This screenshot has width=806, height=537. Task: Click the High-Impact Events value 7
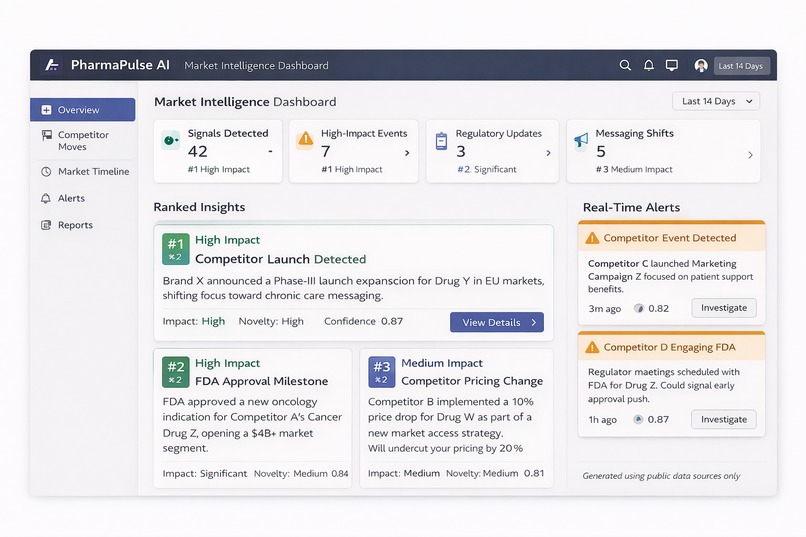click(325, 152)
